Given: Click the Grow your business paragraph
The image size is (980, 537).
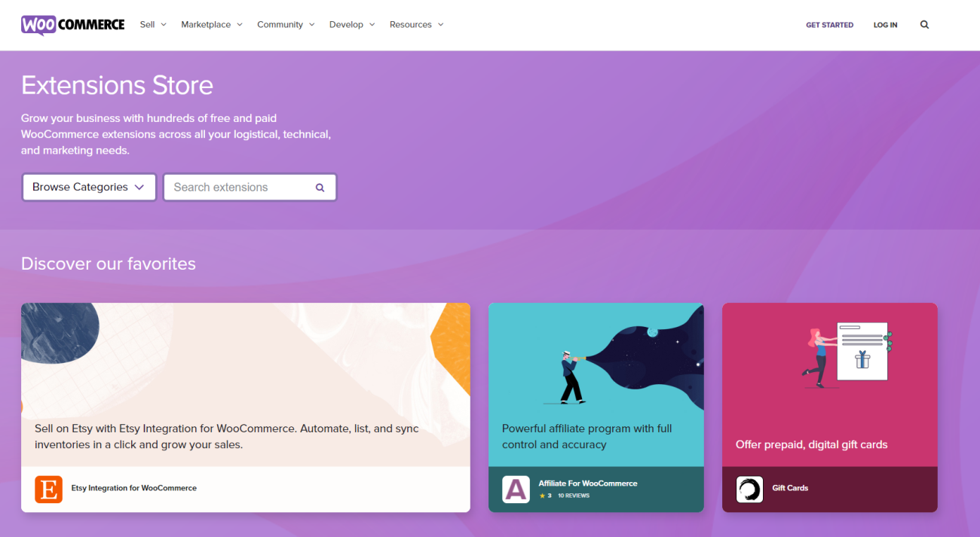Looking at the screenshot, I should coord(176,134).
